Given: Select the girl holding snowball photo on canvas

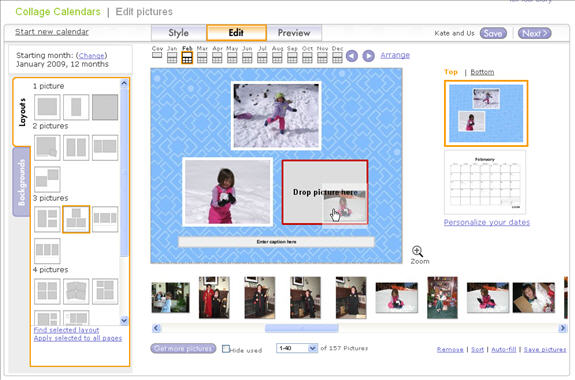Looking at the screenshot, I should (228, 192).
